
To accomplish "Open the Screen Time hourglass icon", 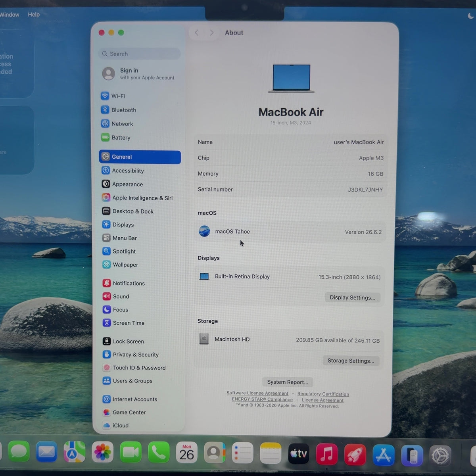I will (x=107, y=323).
